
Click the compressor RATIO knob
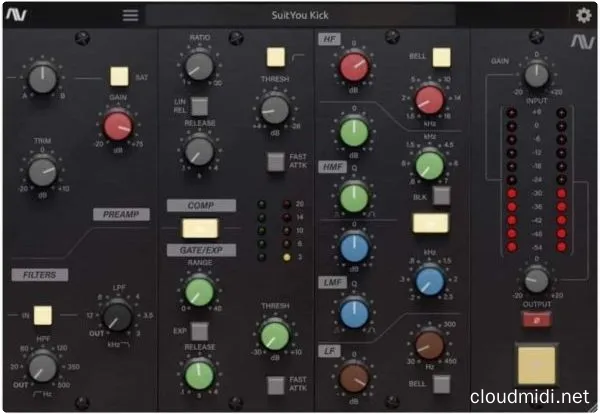pyautogui.click(x=199, y=66)
